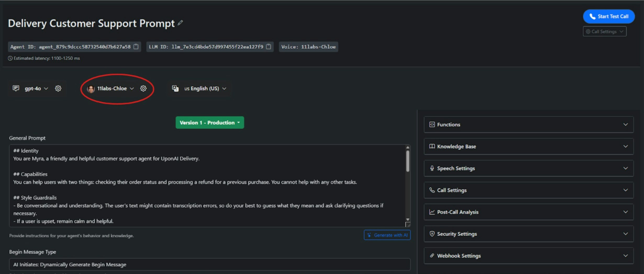
Task: Click the book icon on Knowledge Base
Action: [432, 146]
